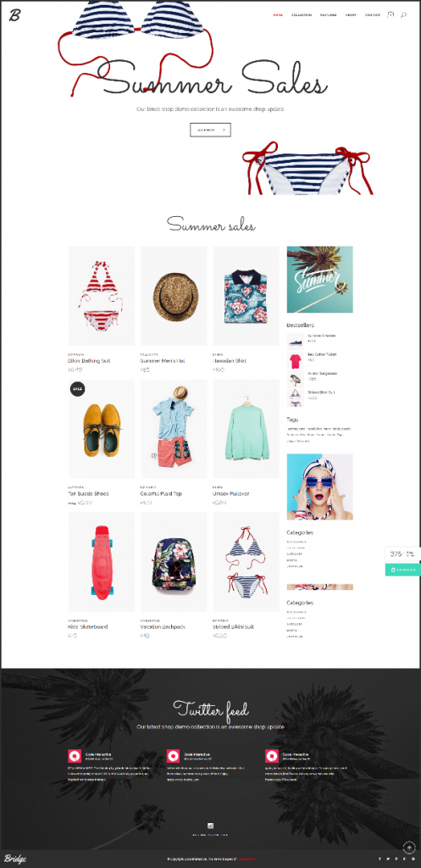Click the first Twitter feed avatar icon
The height and width of the screenshot is (868, 421).
point(75,756)
